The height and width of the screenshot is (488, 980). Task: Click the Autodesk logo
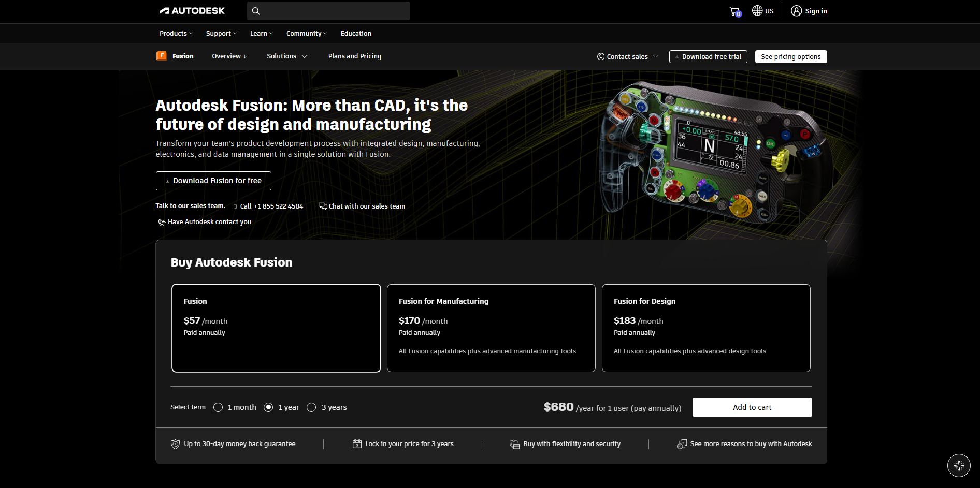pyautogui.click(x=192, y=11)
